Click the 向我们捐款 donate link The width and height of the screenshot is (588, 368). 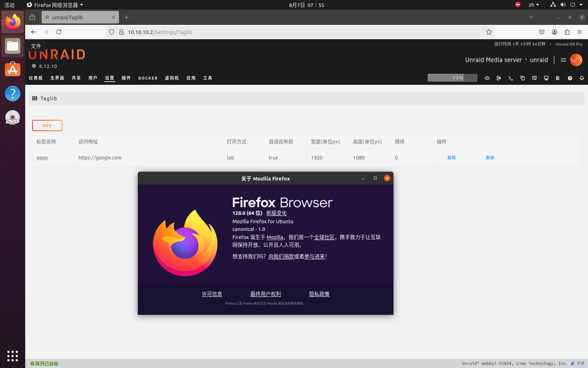[281, 257]
